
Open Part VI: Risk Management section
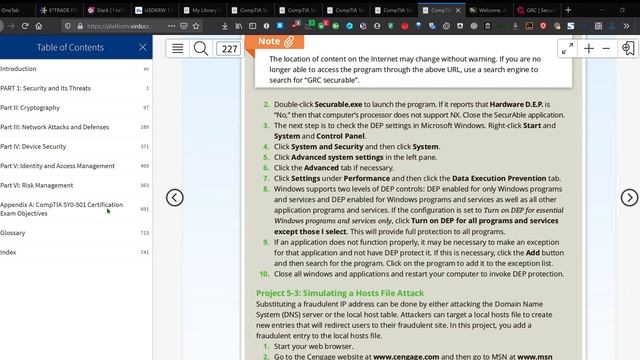(x=76, y=185)
